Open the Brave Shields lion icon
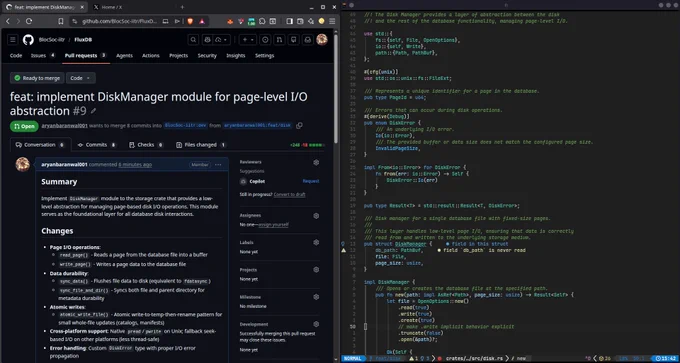This screenshot has height=363, width=680. pos(190,21)
